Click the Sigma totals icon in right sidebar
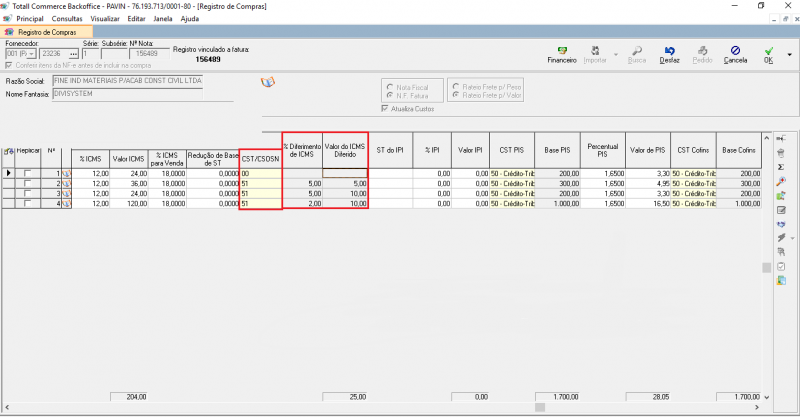800x417 pixels. pyautogui.click(x=780, y=166)
